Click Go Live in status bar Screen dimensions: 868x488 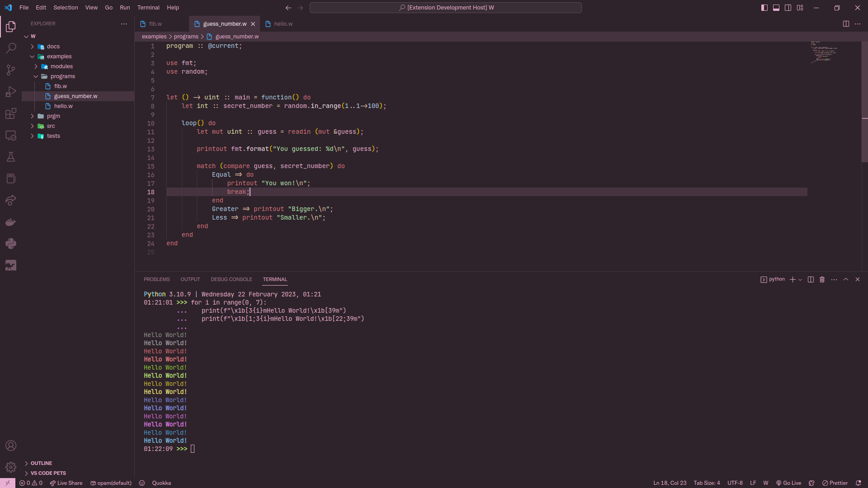[x=788, y=483]
